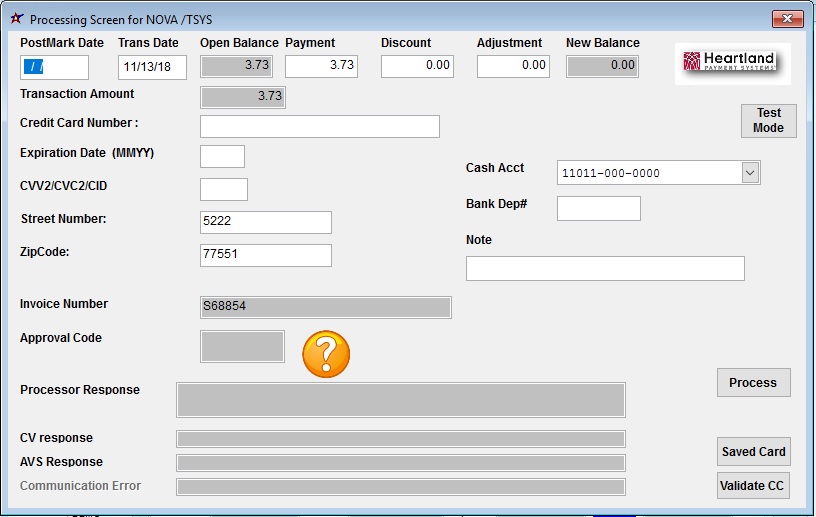The width and height of the screenshot is (816, 517).
Task: Click the orange question mark help icon
Action: pyautogui.click(x=326, y=354)
